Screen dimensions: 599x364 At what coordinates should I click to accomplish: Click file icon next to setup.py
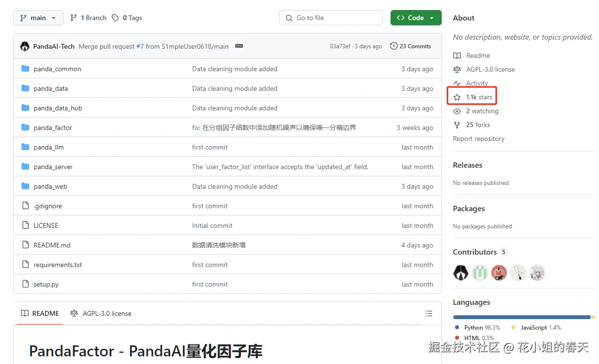click(25, 284)
